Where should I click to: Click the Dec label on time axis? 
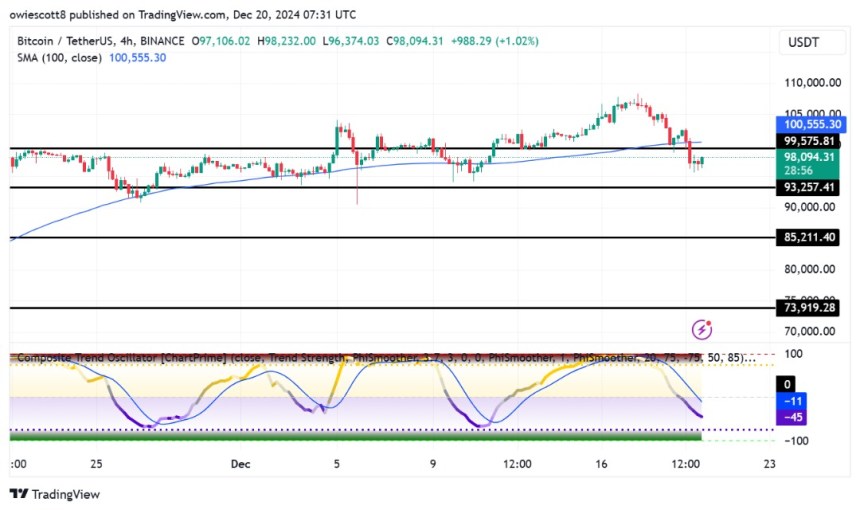tap(240, 464)
